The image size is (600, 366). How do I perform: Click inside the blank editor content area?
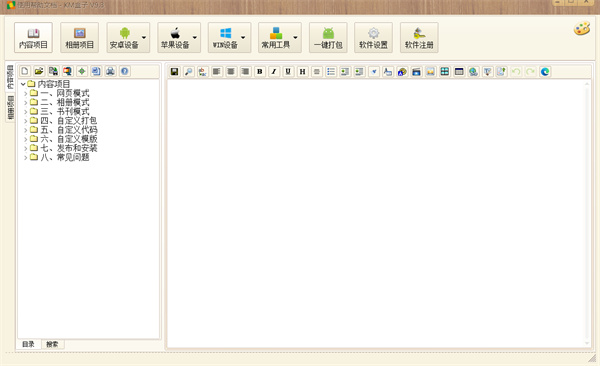(x=376, y=214)
